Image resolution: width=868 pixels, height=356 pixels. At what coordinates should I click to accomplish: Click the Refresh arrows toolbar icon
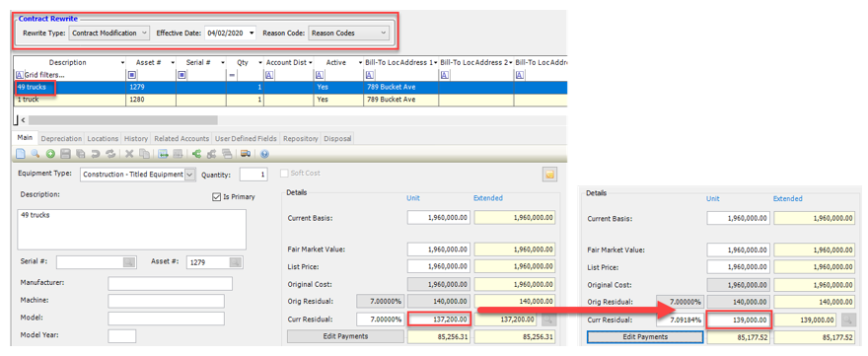pos(110,154)
